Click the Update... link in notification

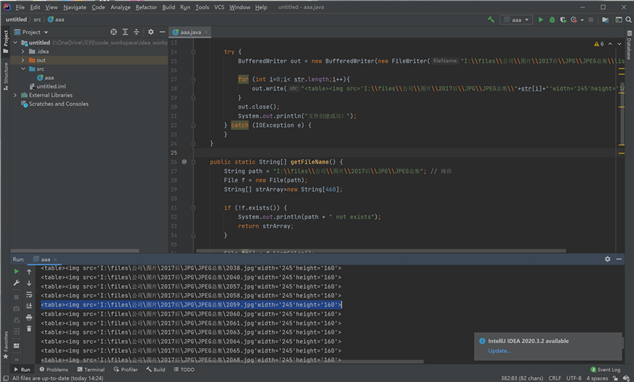(x=499, y=351)
